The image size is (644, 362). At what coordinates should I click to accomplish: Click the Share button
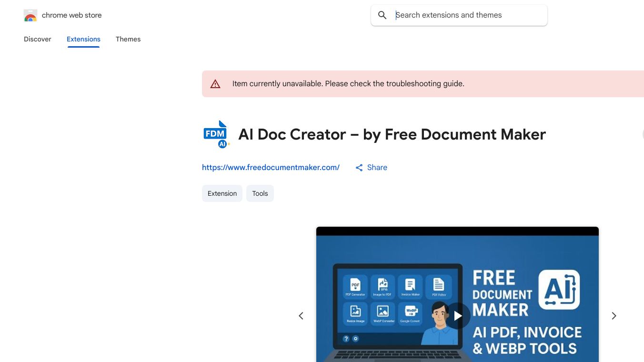pos(371,168)
